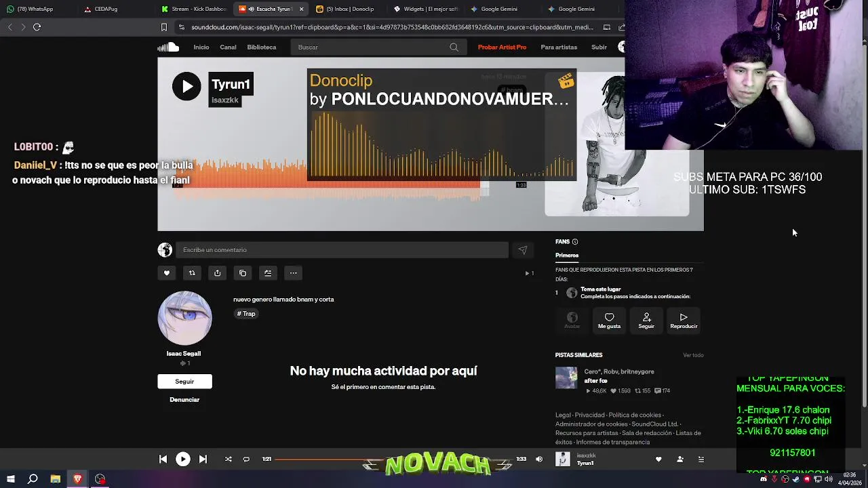
Task: Open the Brave browser taskbar icon
Action: [78, 479]
